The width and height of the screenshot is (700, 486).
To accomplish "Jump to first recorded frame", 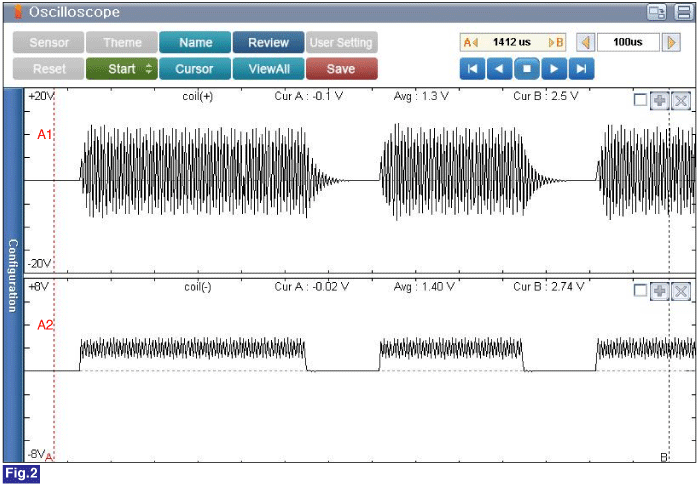I will (472, 69).
